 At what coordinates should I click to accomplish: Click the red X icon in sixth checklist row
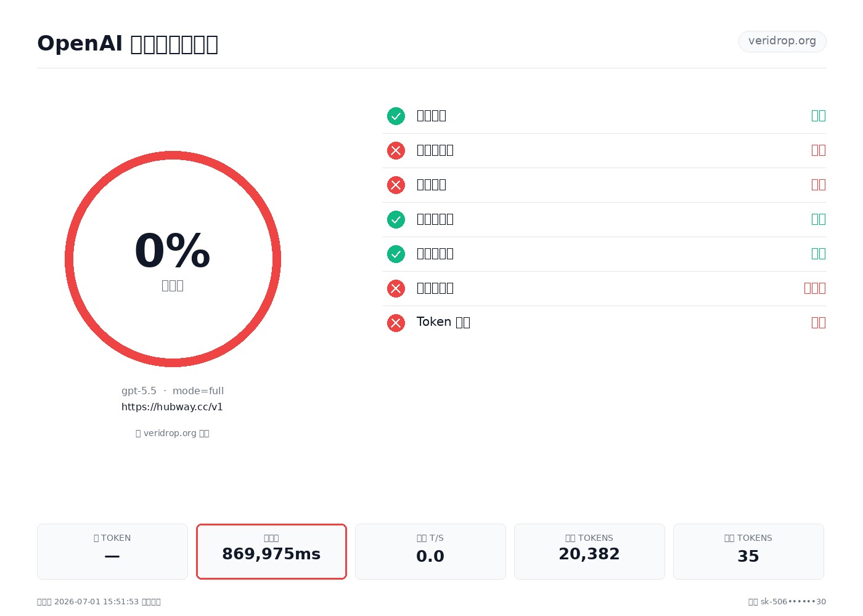(396, 288)
